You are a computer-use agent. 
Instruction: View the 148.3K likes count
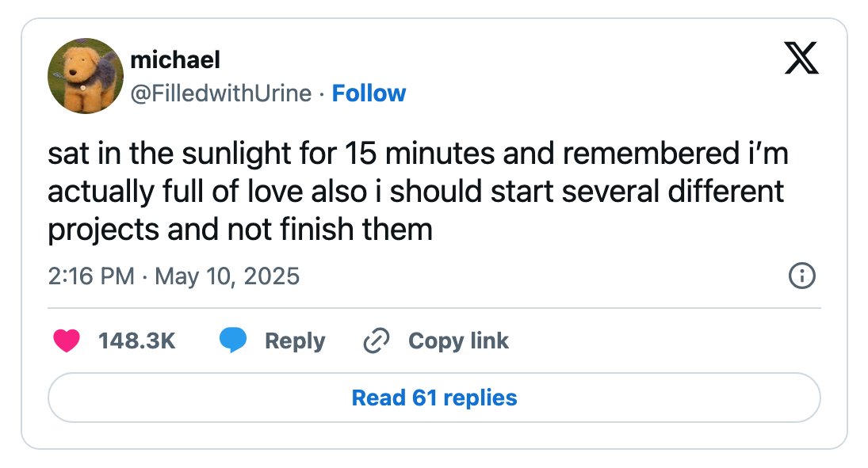click(136, 341)
